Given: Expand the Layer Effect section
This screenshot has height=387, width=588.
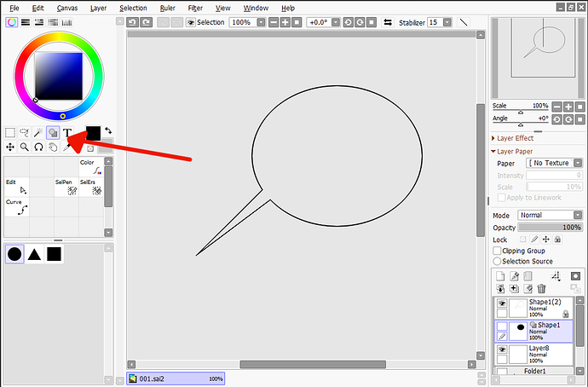Looking at the screenshot, I should (495, 138).
